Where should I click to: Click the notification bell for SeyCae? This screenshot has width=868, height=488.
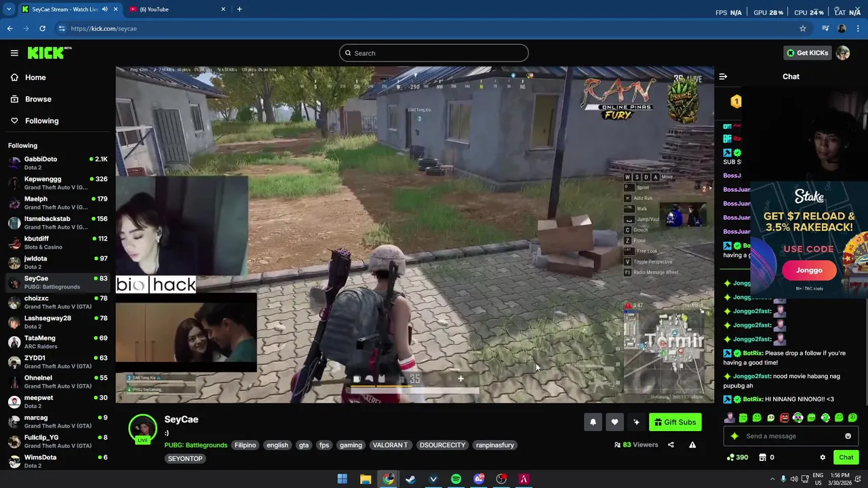click(593, 422)
